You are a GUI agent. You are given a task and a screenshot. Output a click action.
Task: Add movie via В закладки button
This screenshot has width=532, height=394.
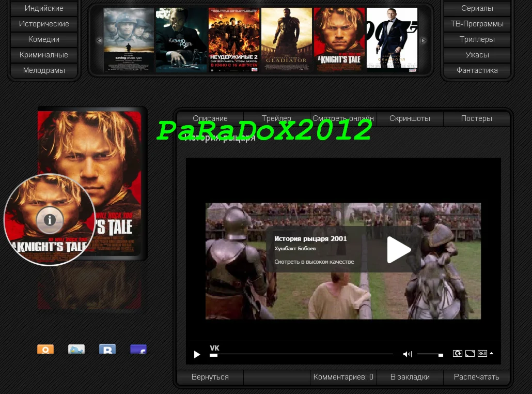point(410,377)
